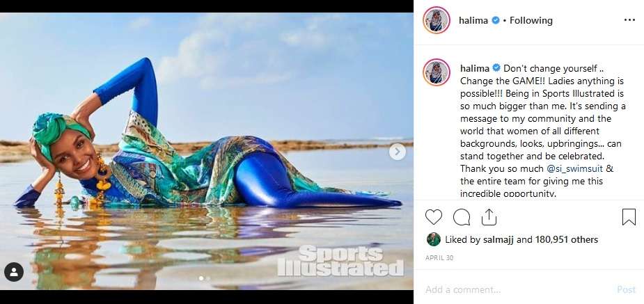Go to next photo with arrow
Screen dimensions: 644x304
pos(397,152)
